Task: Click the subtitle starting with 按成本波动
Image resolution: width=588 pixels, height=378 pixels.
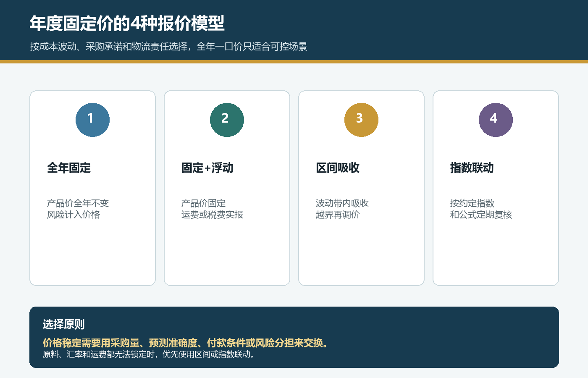Action: tap(168, 47)
